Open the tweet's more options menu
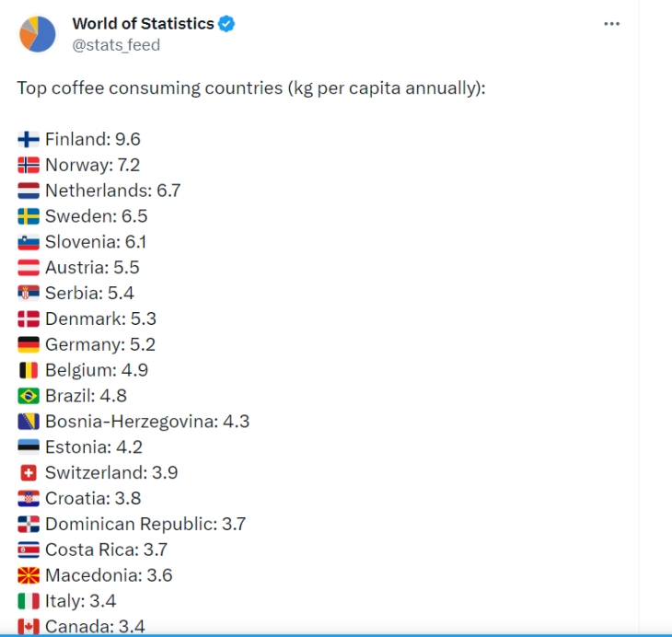Viewport: 672px width, 637px height. tap(611, 24)
